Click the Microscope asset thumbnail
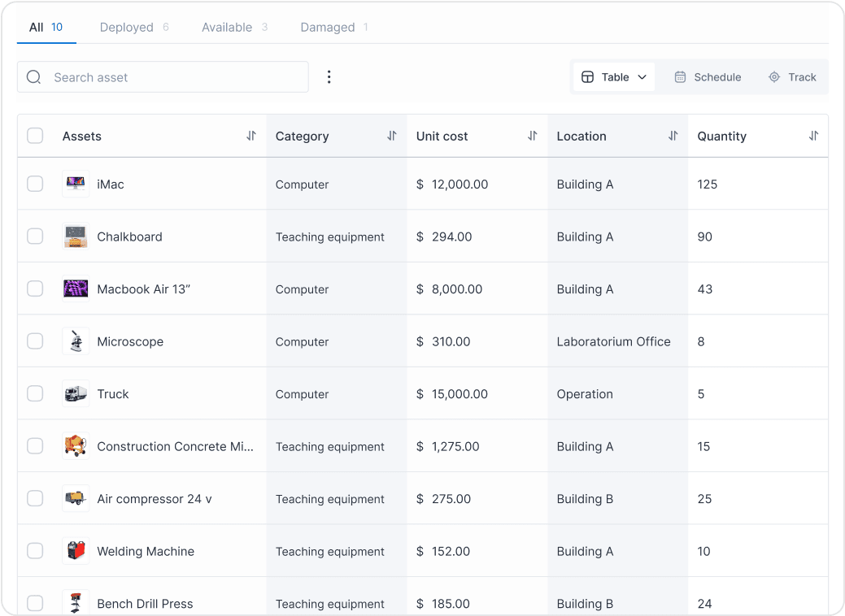The image size is (845, 616). click(x=76, y=341)
